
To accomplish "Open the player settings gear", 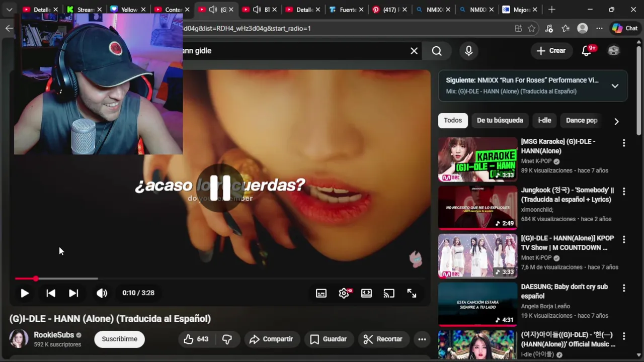I will point(344,293).
